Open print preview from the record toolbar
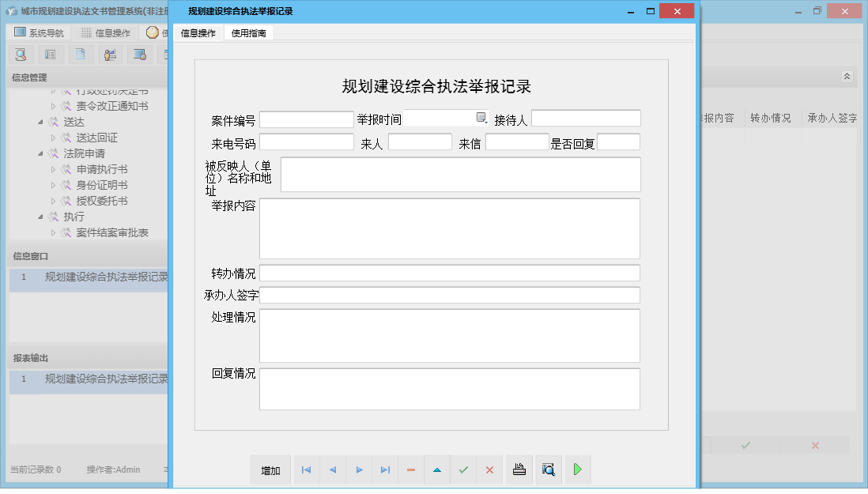868x494 pixels. pyautogui.click(x=548, y=469)
